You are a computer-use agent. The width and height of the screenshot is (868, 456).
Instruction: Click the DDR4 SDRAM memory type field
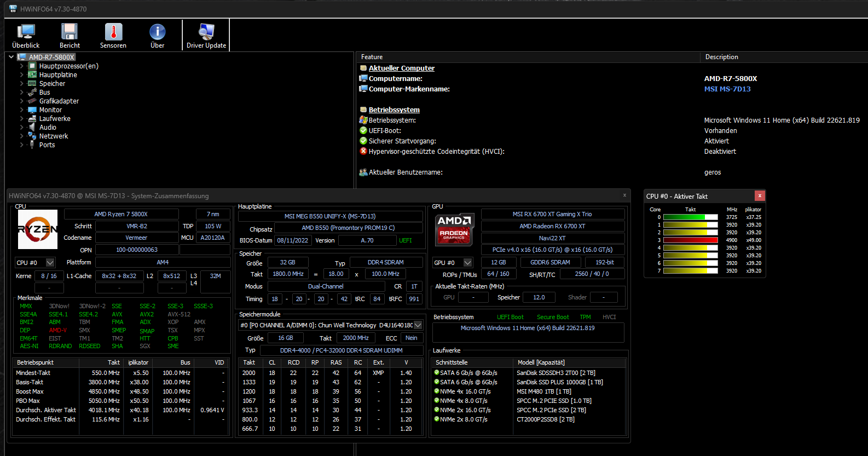[x=386, y=262]
